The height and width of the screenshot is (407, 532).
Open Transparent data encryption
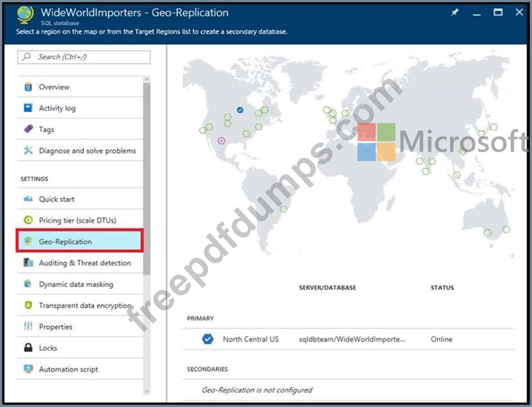coord(80,305)
